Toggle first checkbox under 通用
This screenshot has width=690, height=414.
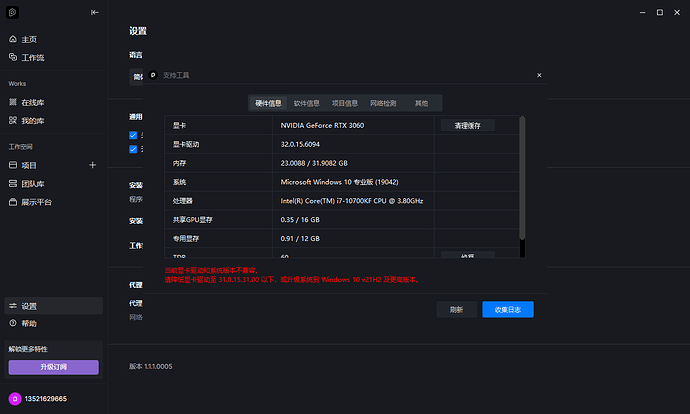pos(133,135)
